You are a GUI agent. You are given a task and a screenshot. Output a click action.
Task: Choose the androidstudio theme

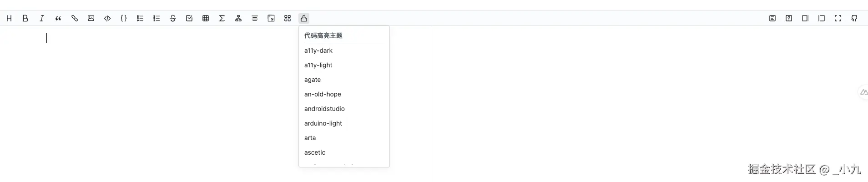coord(324,109)
